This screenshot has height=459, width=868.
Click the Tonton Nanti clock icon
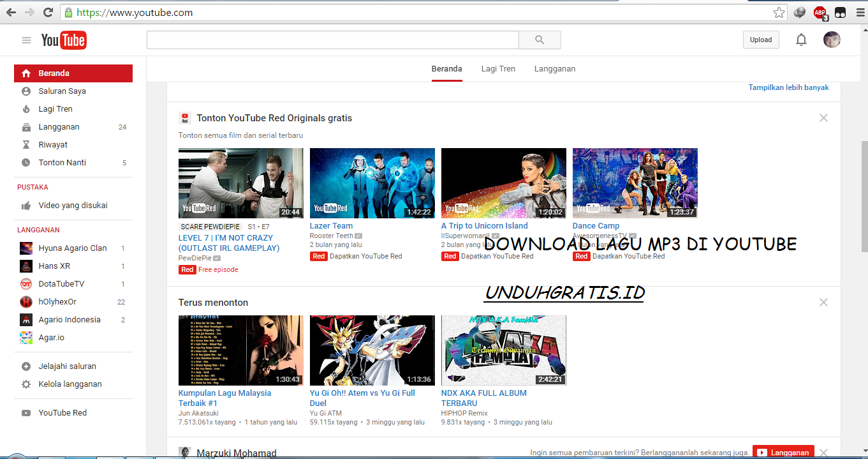pyautogui.click(x=26, y=163)
